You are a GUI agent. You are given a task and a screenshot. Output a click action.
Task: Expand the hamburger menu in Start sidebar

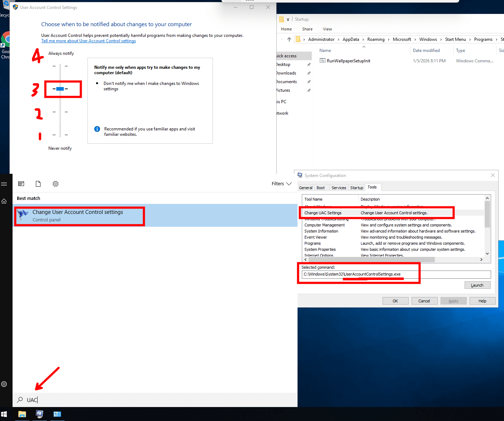4,184
